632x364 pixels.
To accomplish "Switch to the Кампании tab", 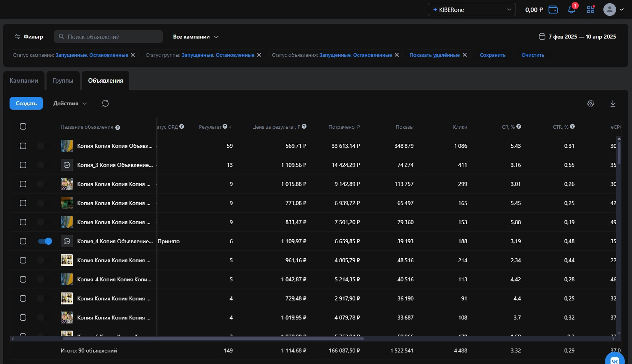I will [24, 81].
